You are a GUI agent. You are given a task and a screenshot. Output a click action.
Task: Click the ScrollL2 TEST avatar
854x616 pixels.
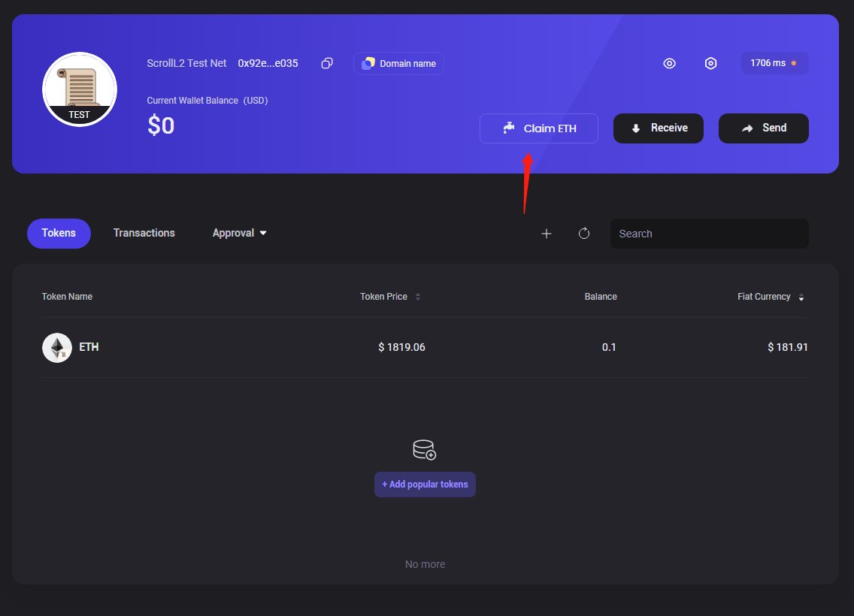click(80, 89)
